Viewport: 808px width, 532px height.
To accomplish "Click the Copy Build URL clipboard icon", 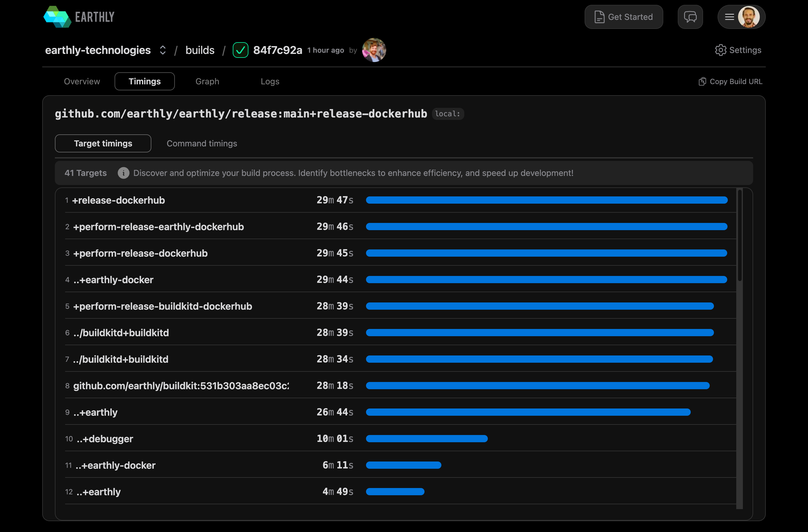I will click(702, 81).
